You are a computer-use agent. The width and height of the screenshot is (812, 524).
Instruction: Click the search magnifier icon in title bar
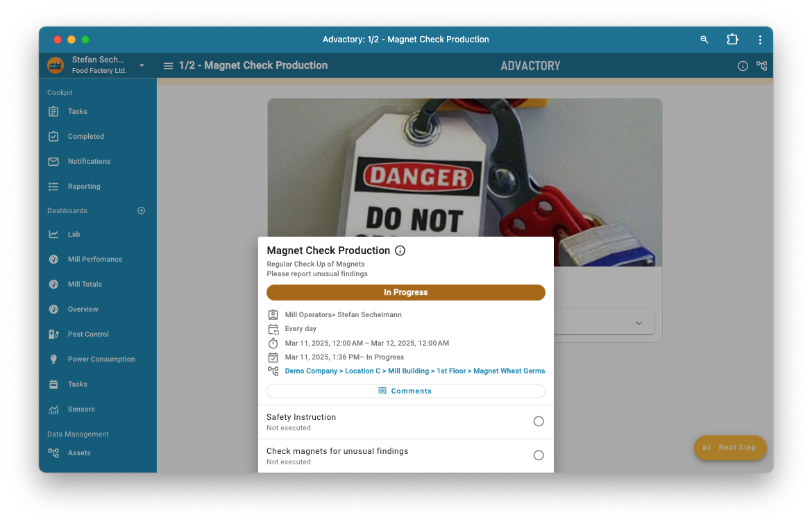[704, 40]
